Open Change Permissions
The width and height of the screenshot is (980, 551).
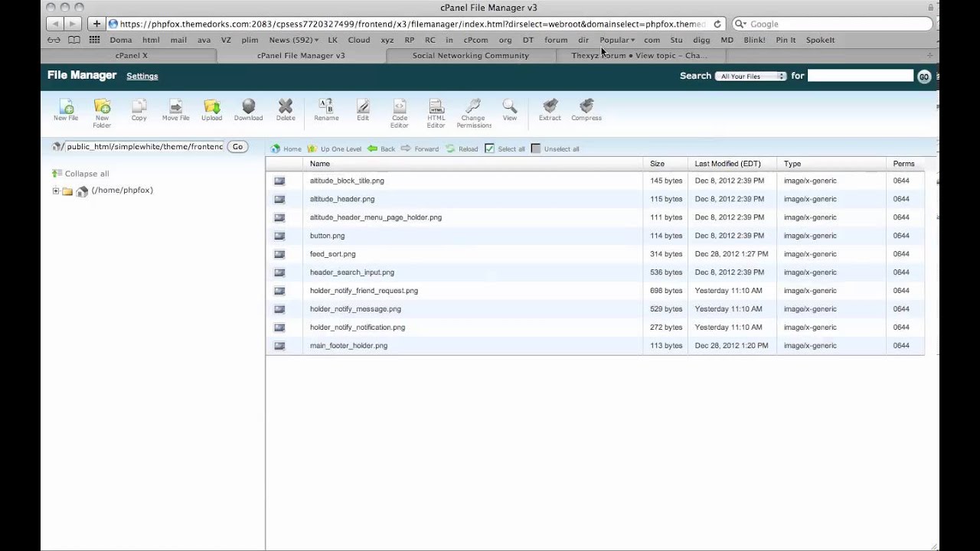473,113
